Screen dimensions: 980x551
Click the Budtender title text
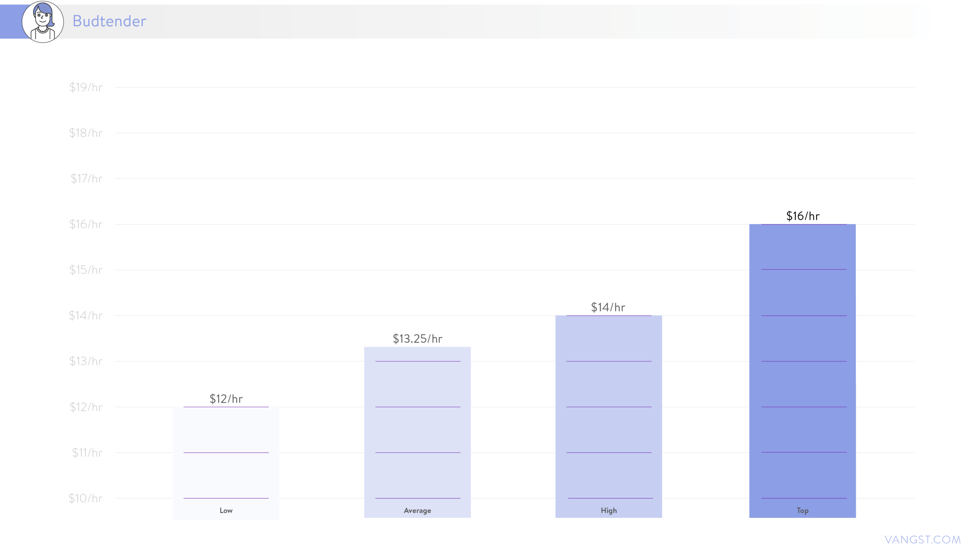(x=109, y=21)
